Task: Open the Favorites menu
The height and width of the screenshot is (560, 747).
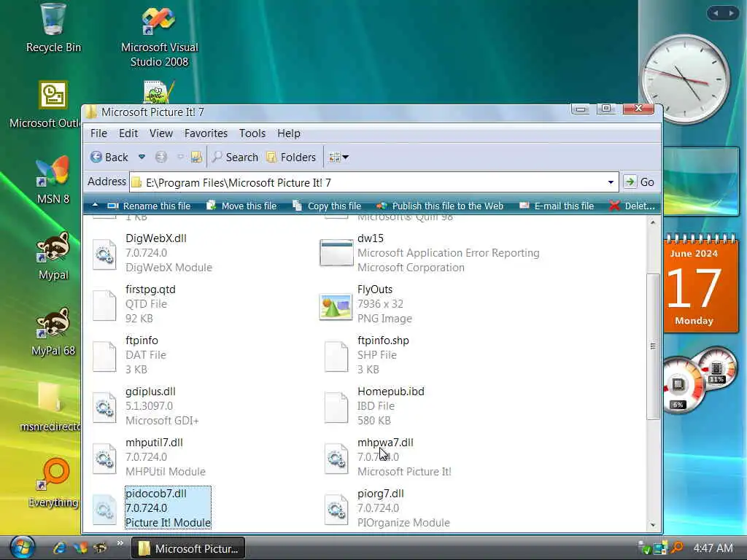Action: coord(206,133)
